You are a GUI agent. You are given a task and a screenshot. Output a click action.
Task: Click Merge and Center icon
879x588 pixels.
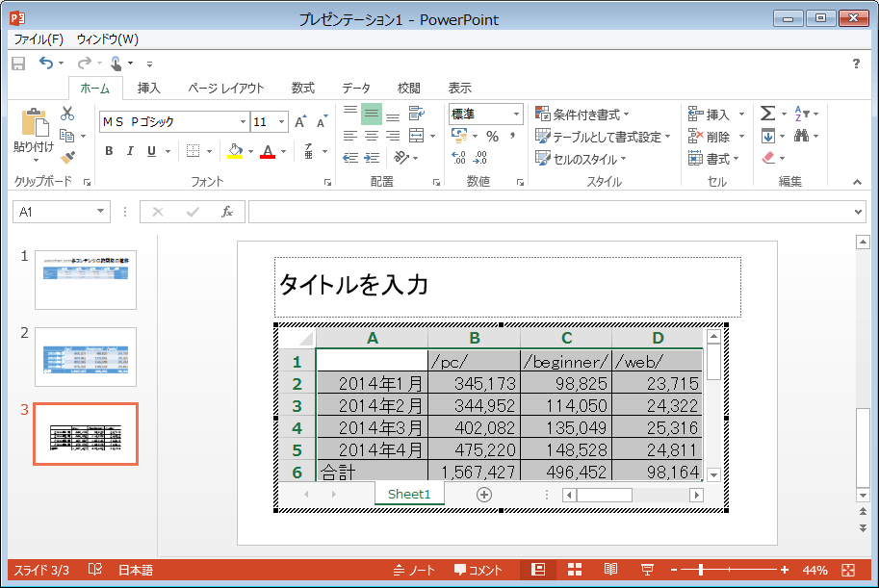coord(417,136)
